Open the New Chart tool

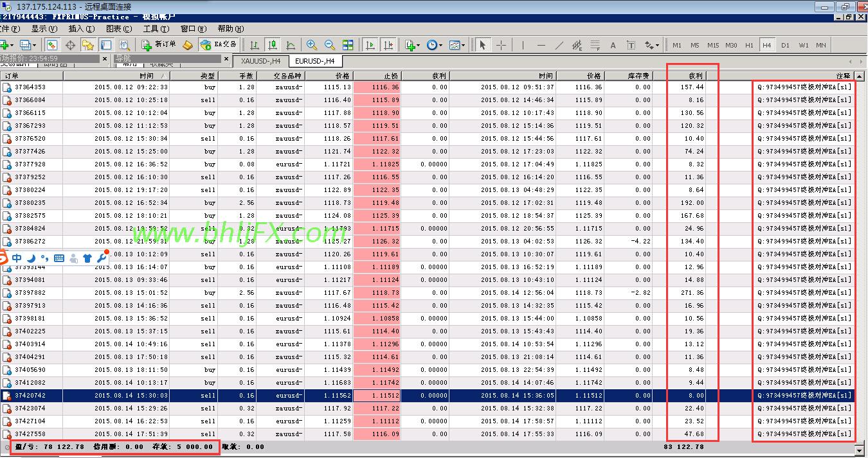click(x=5, y=45)
